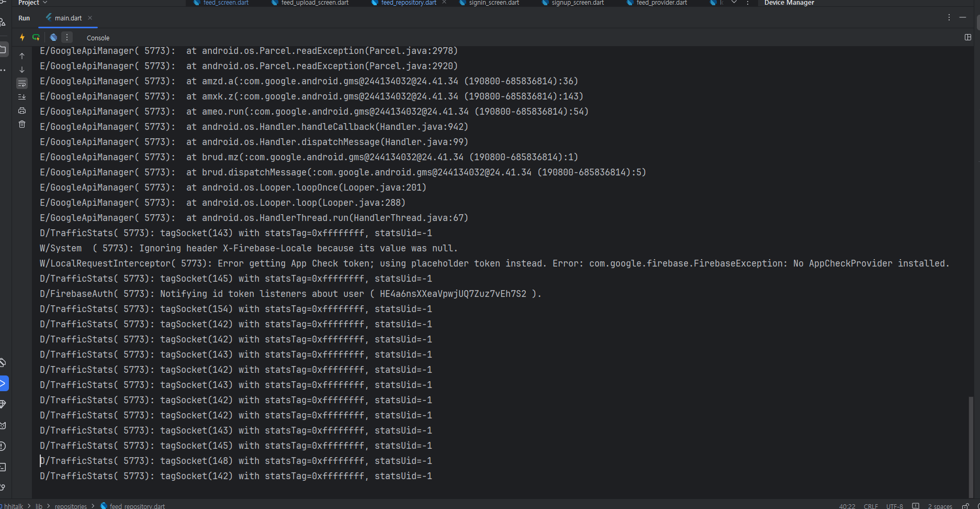
Task: Click the FirebaseAuth id token log line
Action: pyautogui.click(x=290, y=294)
